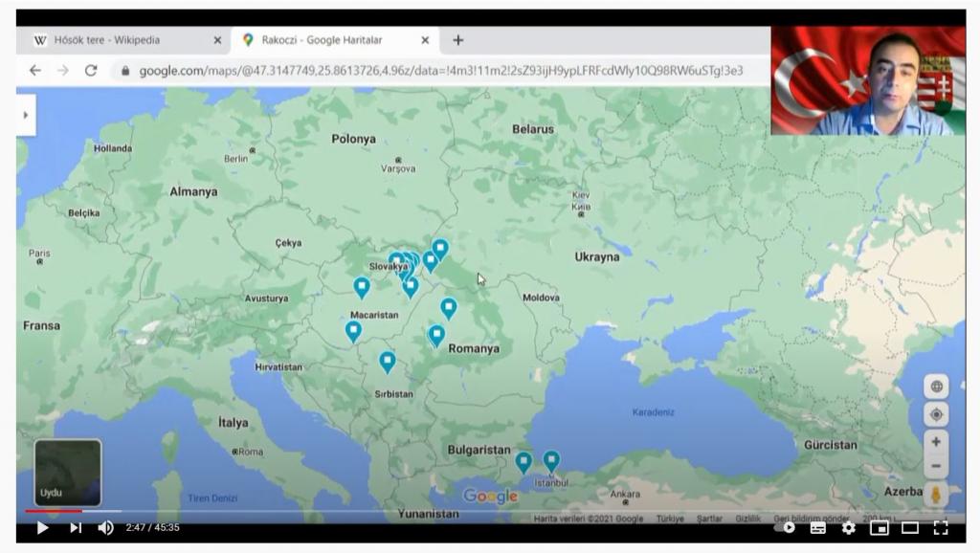Go back in browser history
Screen dimensions: 980x553
point(35,71)
